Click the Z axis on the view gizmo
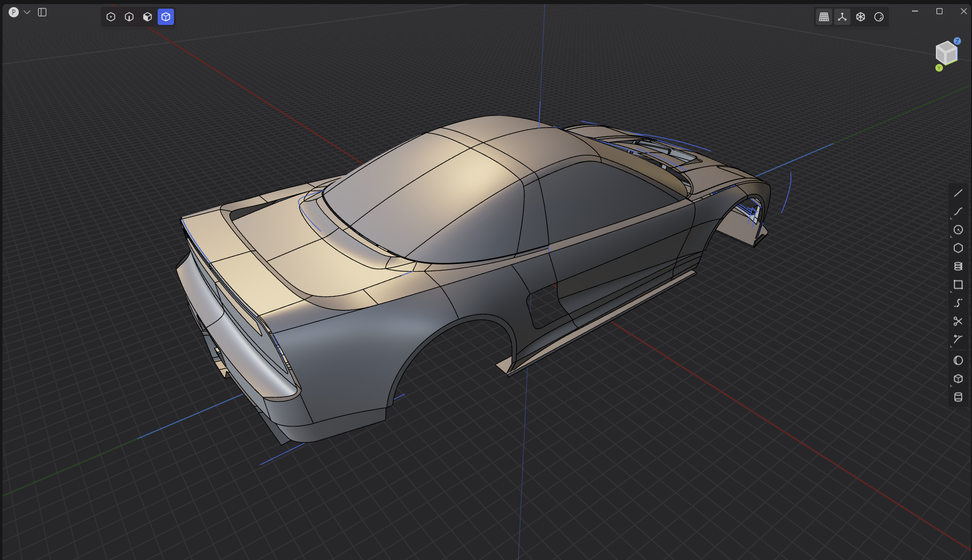The width and height of the screenshot is (972, 560). coord(957,41)
